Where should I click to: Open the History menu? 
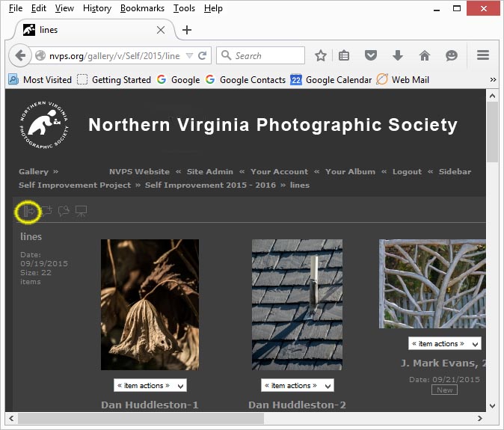pyautogui.click(x=97, y=8)
